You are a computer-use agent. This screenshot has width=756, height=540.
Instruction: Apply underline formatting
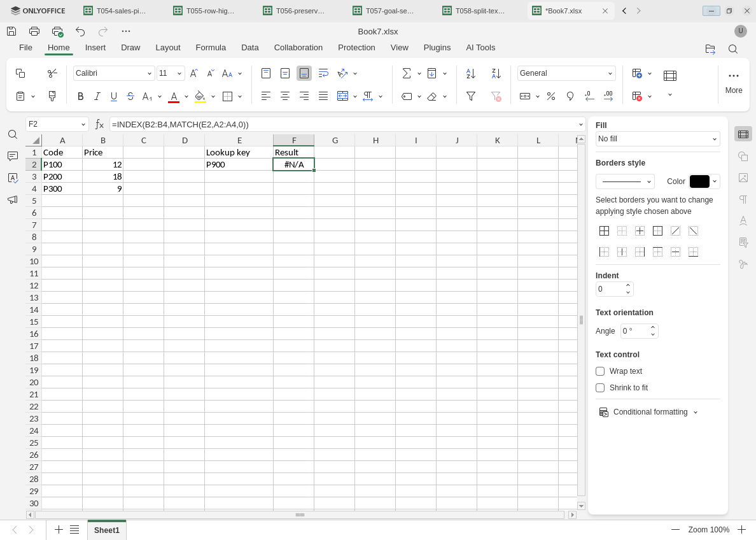tap(114, 97)
